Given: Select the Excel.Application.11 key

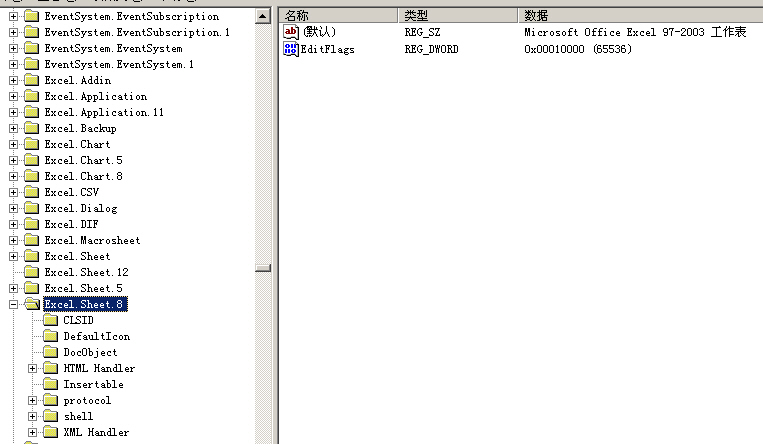Looking at the screenshot, I should click(x=104, y=112).
